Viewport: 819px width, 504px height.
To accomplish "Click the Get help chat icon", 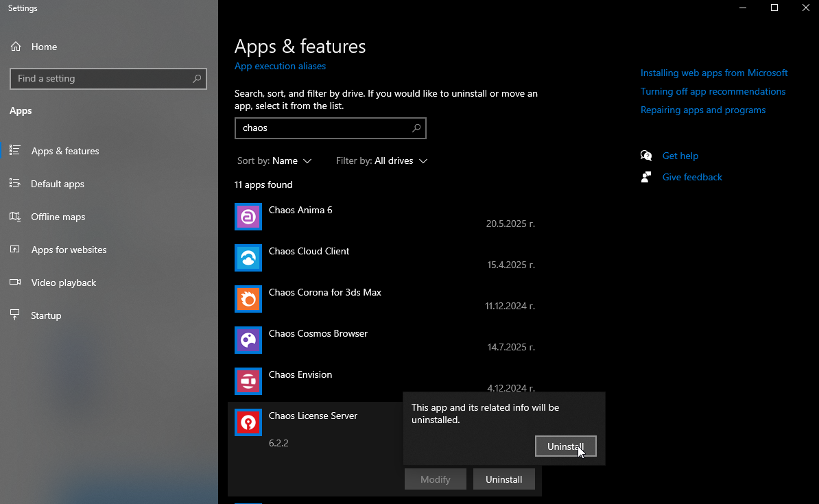I will tap(646, 156).
